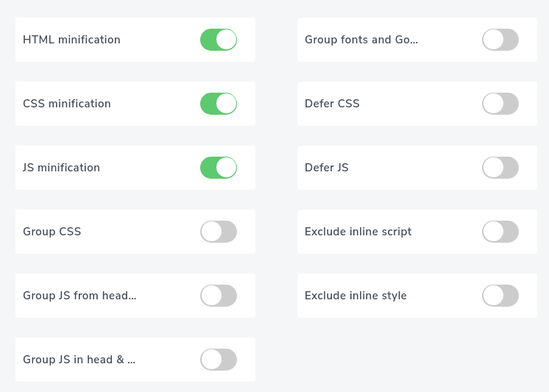
Task: Click the truncated Group fonts and Go... label
Action: [361, 40]
